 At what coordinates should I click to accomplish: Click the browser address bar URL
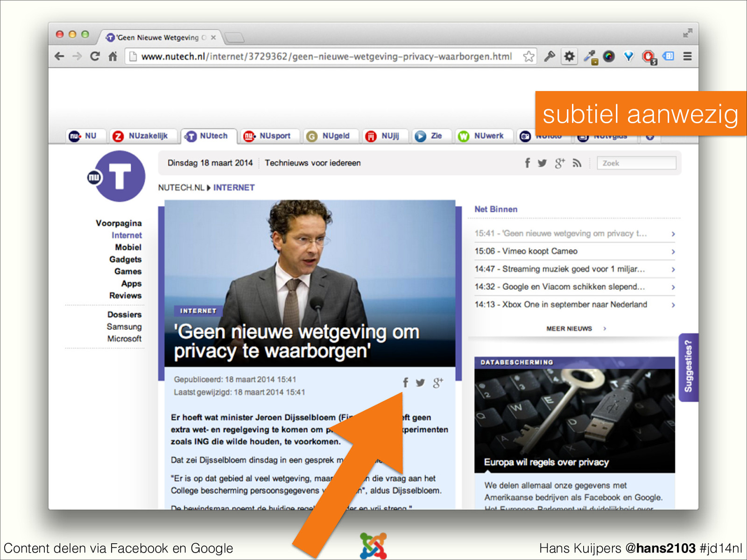[326, 56]
